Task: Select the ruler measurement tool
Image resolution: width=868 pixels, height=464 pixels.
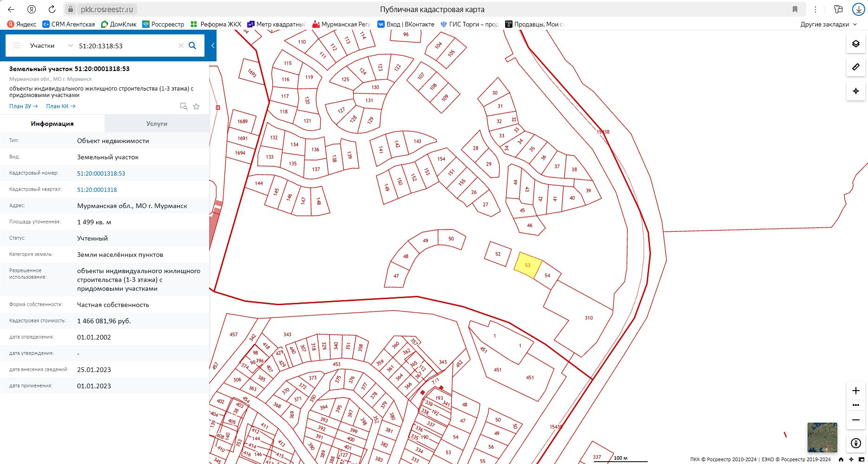Action: (855, 67)
